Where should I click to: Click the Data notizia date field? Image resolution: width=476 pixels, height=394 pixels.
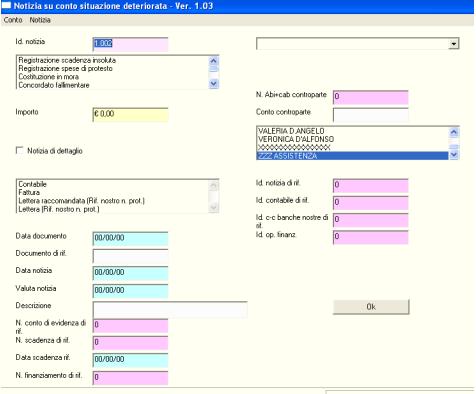[x=130, y=273]
